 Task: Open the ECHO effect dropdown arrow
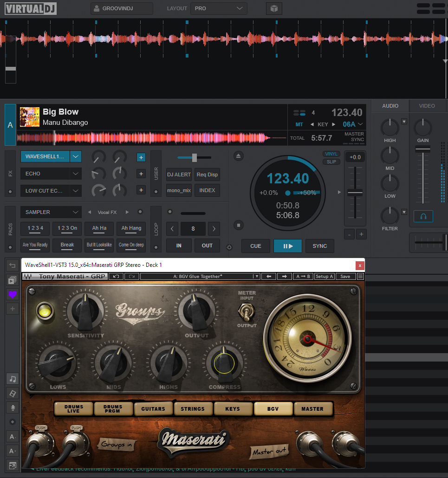pyautogui.click(x=76, y=174)
